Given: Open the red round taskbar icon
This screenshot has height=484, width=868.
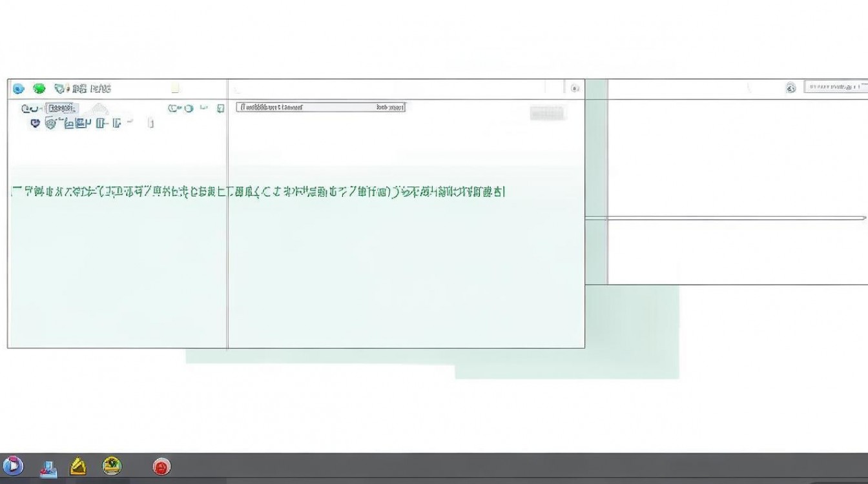Looking at the screenshot, I should pyautogui.click(x=161, y=467).
